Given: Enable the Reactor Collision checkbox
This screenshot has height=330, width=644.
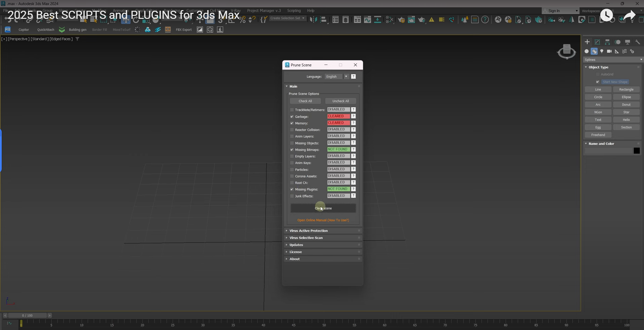Looking at the screenshot, I should click(x=292, y=130).
